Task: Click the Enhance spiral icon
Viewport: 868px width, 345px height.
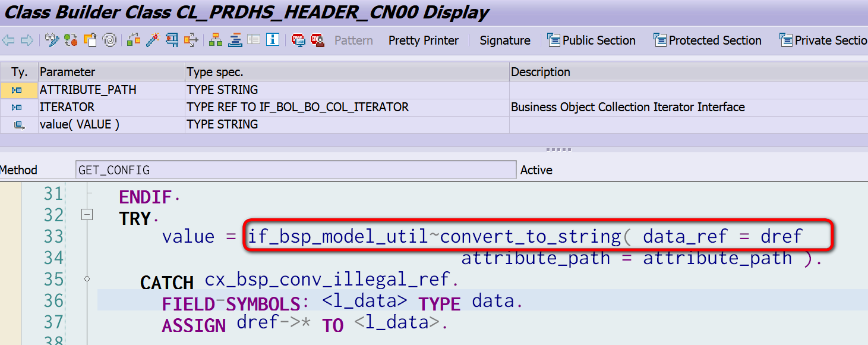Action: (x=109, y=40)
